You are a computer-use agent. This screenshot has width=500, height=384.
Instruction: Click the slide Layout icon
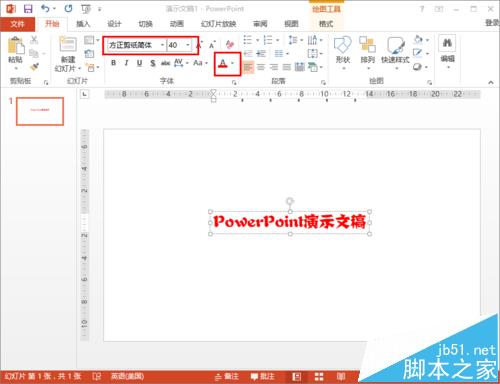pos(89,40)
